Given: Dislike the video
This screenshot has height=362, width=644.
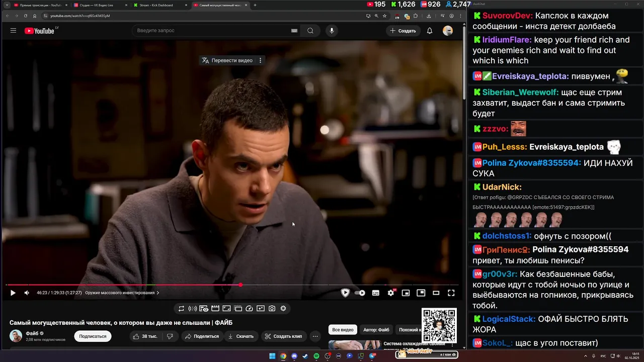Looking at the screenshot, I should click(x=170, y=336).
